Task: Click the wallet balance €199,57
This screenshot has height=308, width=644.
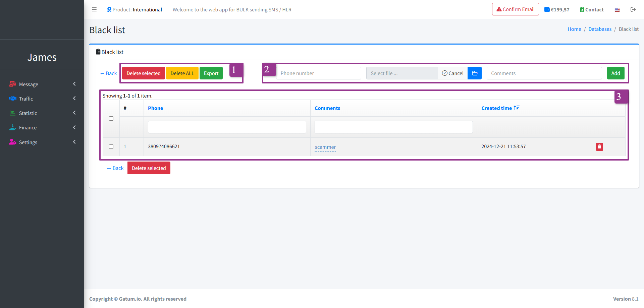Action: coord(557,9)
